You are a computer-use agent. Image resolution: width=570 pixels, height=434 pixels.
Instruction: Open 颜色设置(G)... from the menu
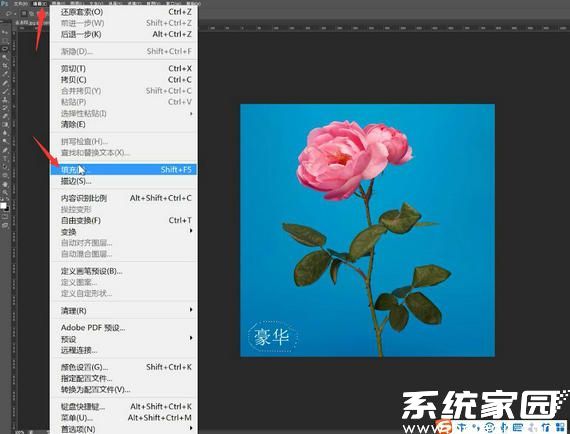coord(124,367)
